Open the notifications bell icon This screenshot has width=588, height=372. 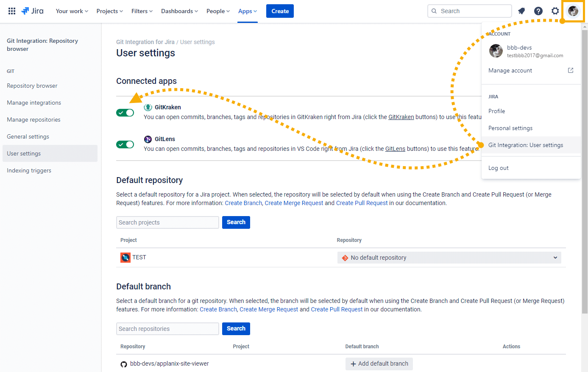click(x=521, y=11)
